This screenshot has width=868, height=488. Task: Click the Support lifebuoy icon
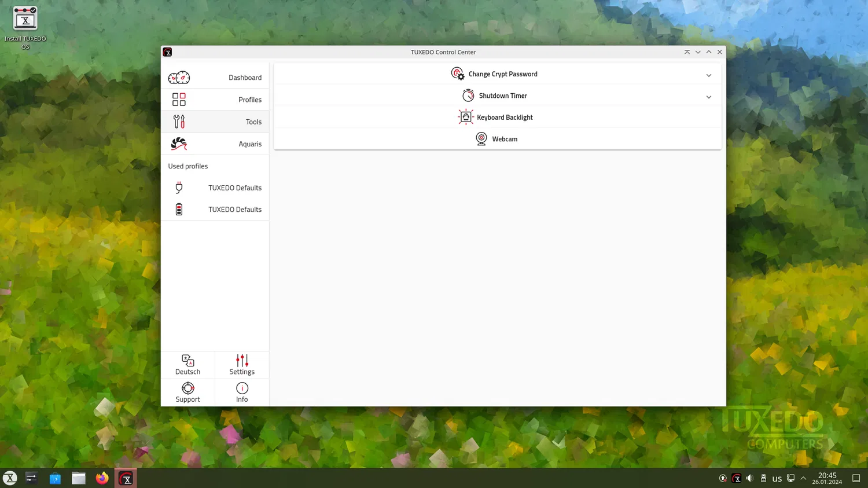(188, 388)
